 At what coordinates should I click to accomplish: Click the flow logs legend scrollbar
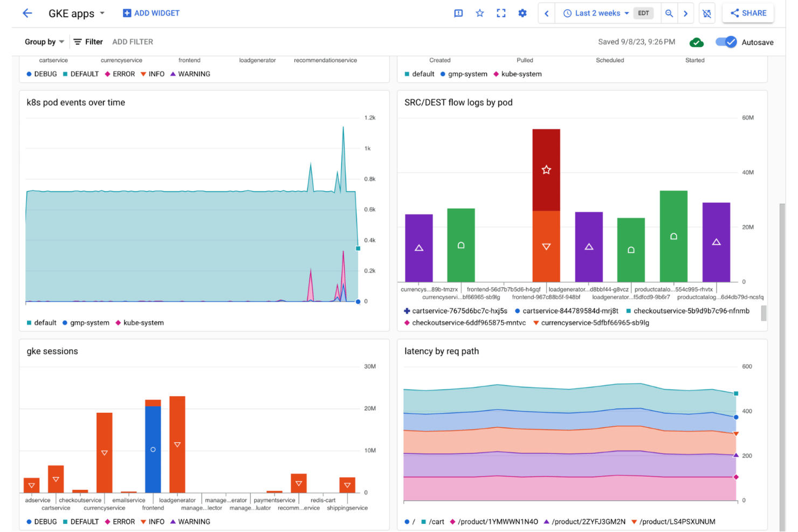(x=763, y=313)
